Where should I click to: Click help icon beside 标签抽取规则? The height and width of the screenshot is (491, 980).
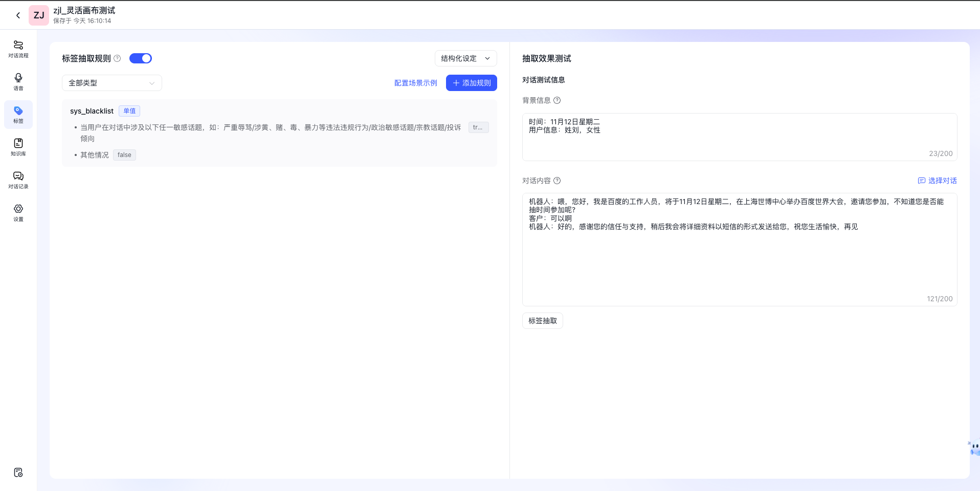117,58
